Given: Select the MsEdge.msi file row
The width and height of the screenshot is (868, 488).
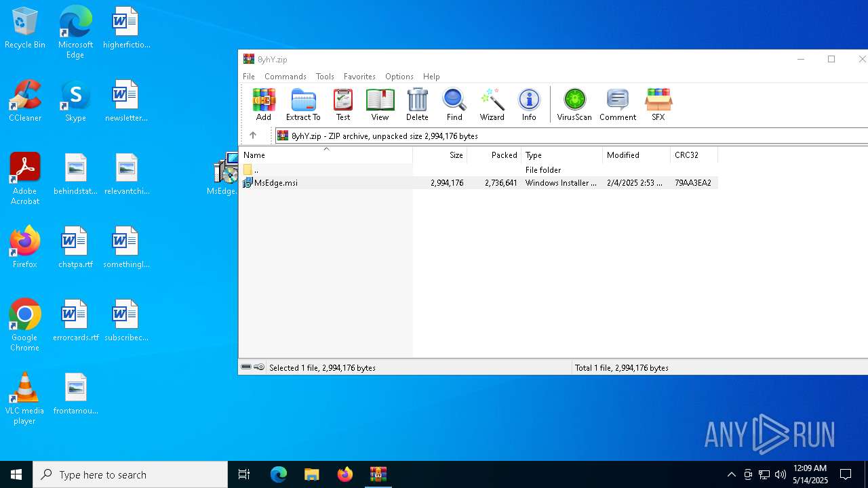Looking at the screenshot, I should click(x=479, y=183).
